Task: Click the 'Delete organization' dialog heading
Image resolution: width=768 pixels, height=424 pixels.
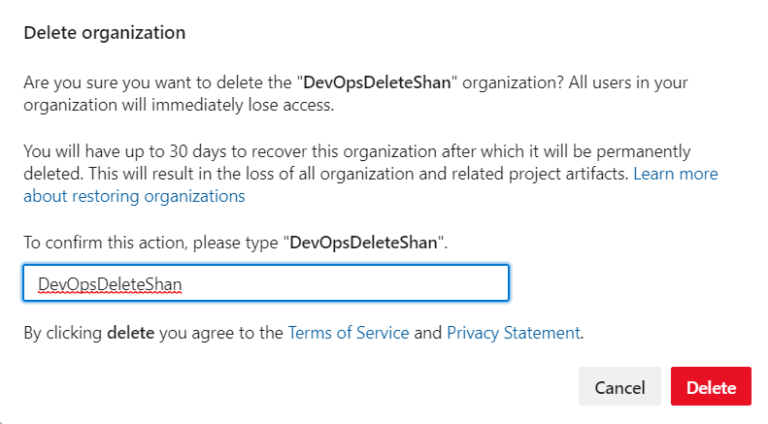Action: click(x=104, y=32)
